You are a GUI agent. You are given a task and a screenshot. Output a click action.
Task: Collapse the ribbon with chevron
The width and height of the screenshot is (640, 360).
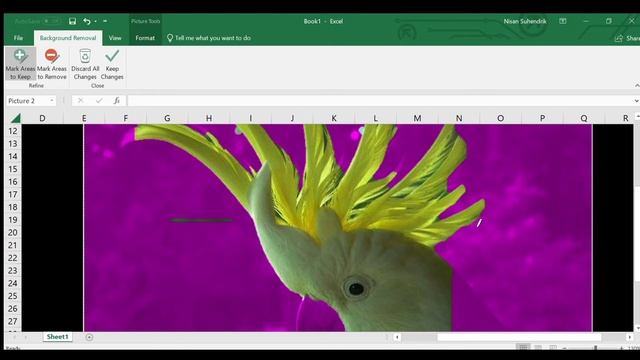(637, 85)
